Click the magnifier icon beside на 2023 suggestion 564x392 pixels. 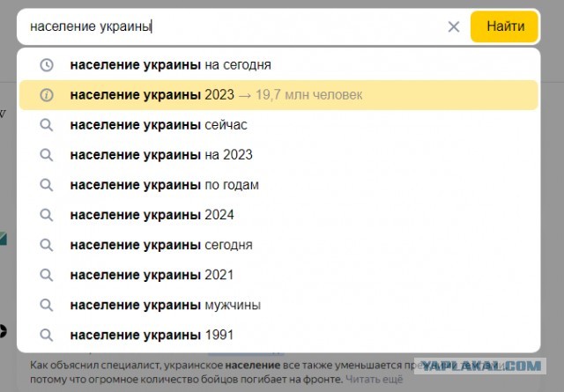click(x=47, y=155)
